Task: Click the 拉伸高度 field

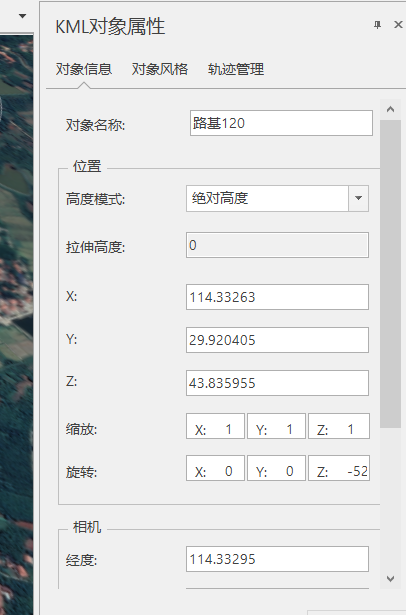Action: (x=277, y=245)
